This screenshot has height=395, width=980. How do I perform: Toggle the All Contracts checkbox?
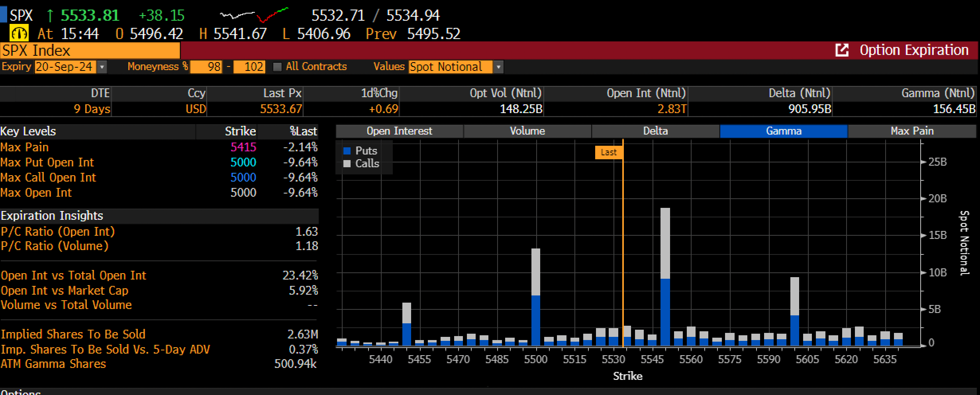[x=277, y=66]
